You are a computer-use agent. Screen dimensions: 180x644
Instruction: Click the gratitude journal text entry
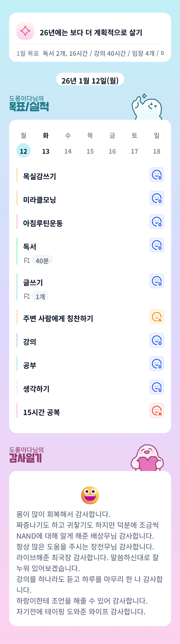(90, 562)
